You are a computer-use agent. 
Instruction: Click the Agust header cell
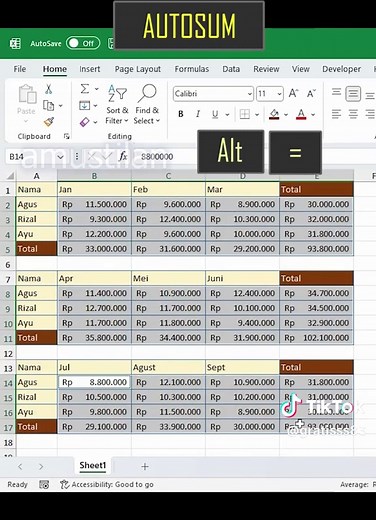pos(168,367)
